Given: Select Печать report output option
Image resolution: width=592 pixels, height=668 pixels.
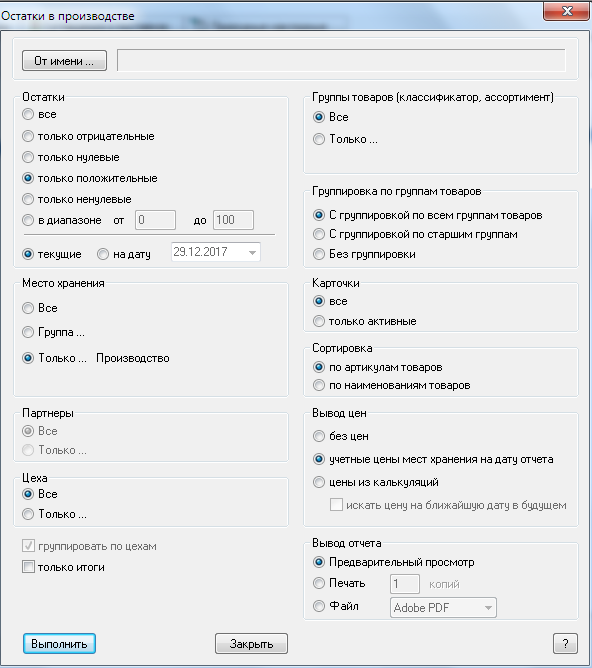Looking at the screenshot, I should pos(319,583).
